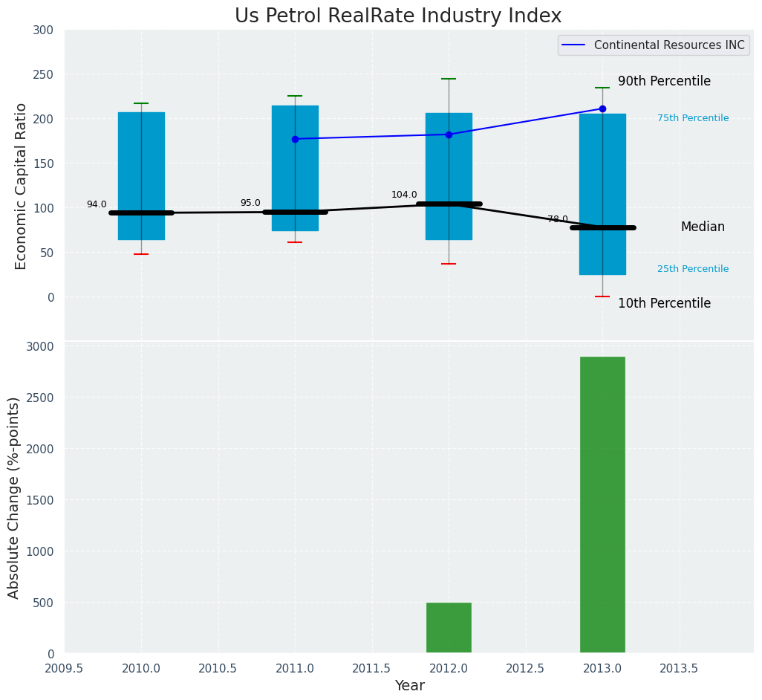
Task: Click the 104.0 median value label
Action: click(x=404, y=195)
